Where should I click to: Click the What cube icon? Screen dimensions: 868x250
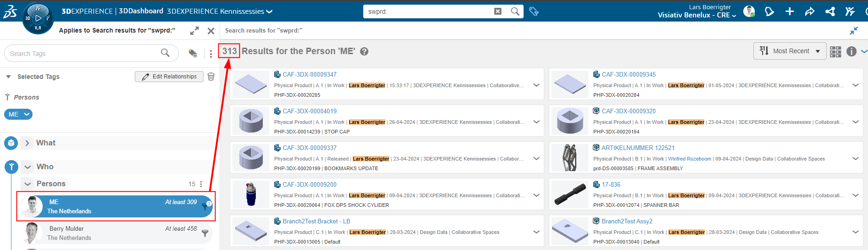(11, 143)
